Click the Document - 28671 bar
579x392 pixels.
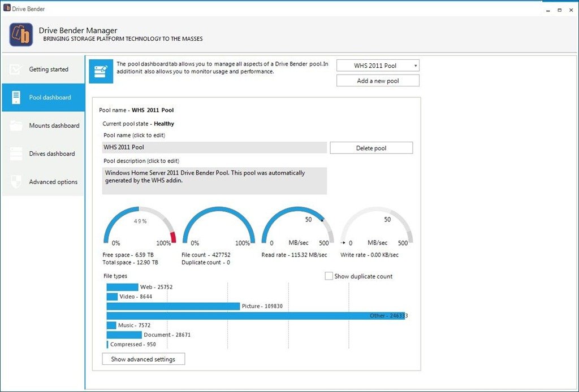pos(124,335)
